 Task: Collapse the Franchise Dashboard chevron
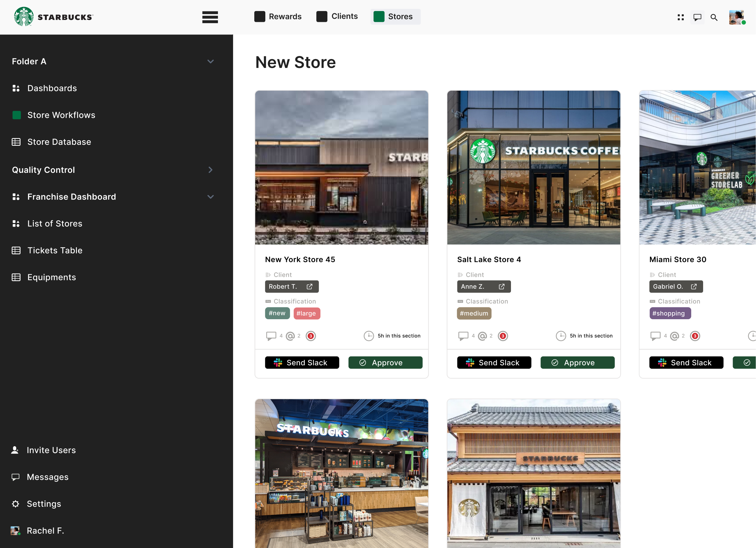click(210, 197)
